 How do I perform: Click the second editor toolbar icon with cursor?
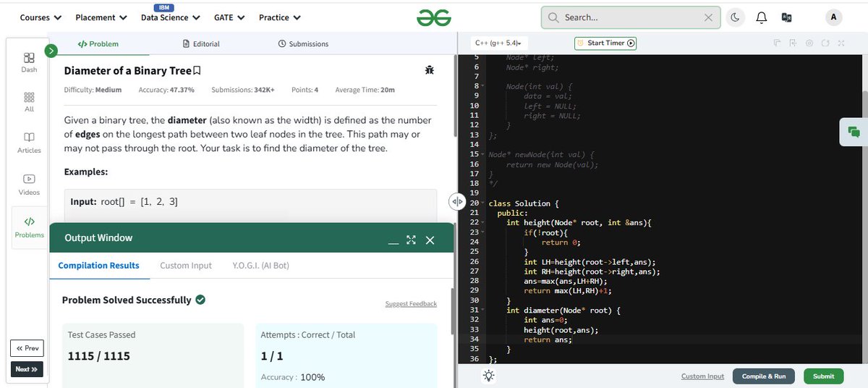[793, 43]
